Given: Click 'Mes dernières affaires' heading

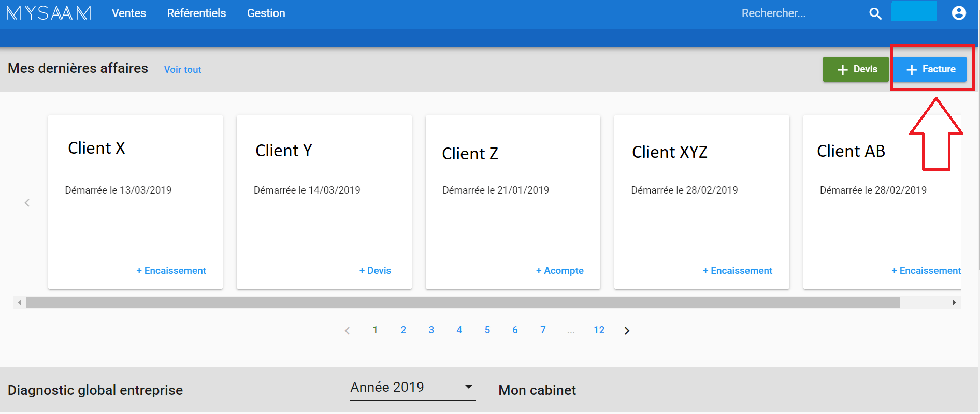Looking at the screenshot, I should click(78, 68).
